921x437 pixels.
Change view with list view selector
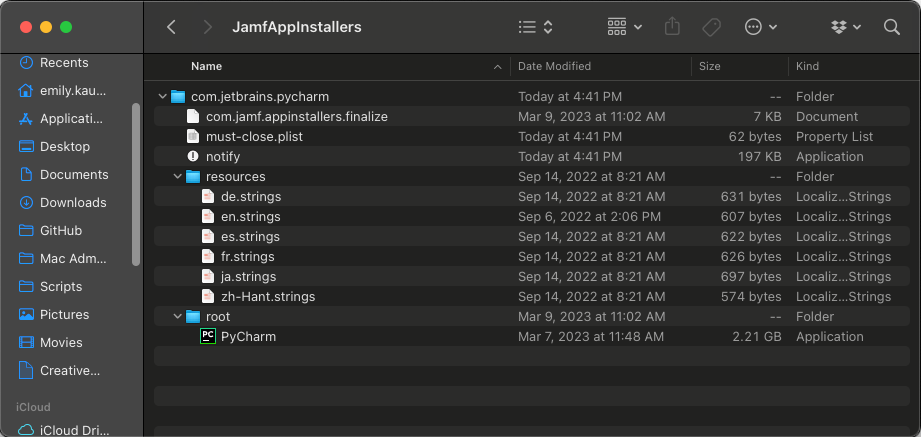point(536,27)
